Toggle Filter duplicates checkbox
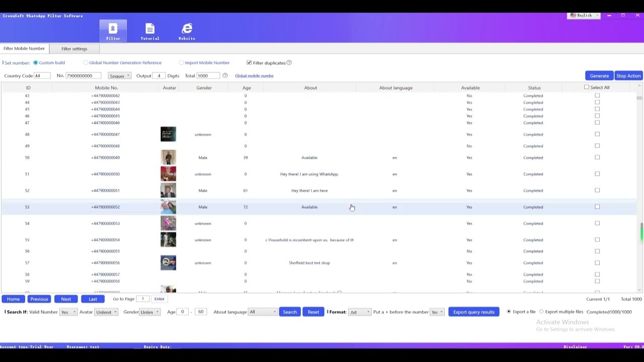Screen dimensions: 644x362 [x=249, y=63]
